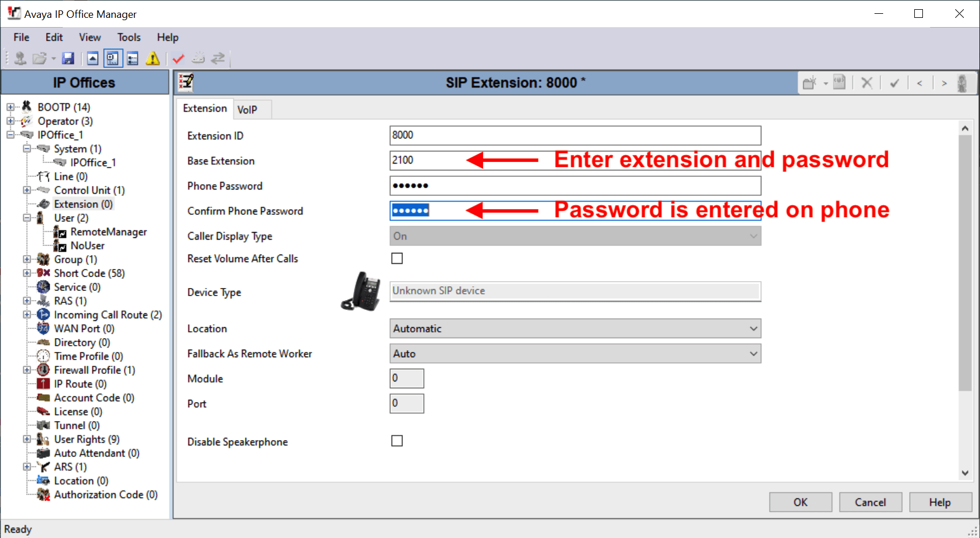Toggle the group pane toolbar icon
980x538 pixels.
(133, 58)
